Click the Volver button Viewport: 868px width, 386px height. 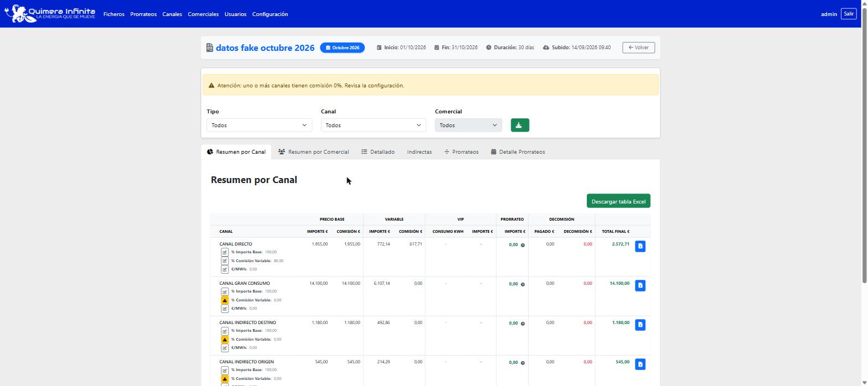(639, 48)
